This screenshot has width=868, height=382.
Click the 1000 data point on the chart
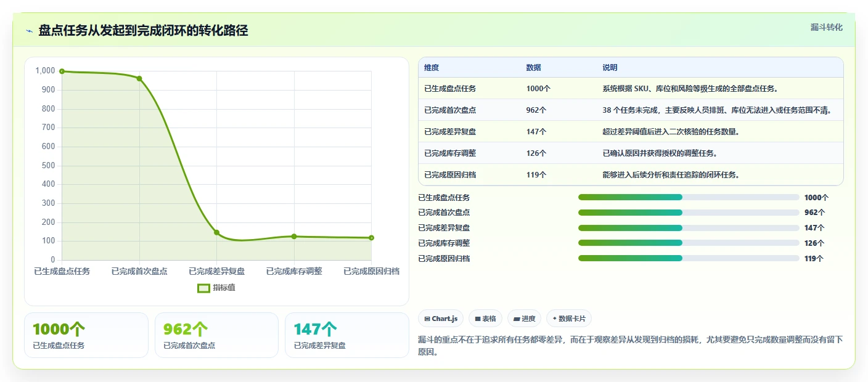tap(62, 71)
